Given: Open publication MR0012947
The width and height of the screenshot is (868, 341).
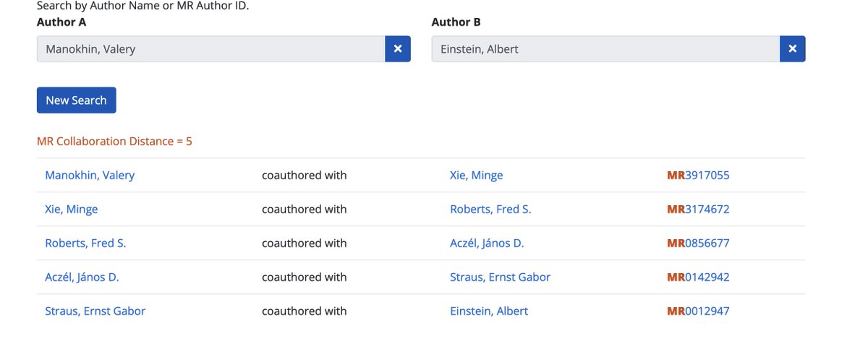Looking at the screenshot, I should [x=698, y=311].
